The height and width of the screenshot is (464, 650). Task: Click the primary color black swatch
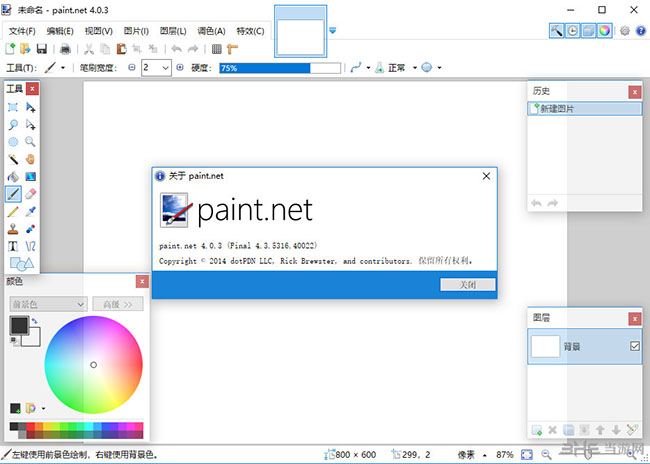[x=19, y=325]
